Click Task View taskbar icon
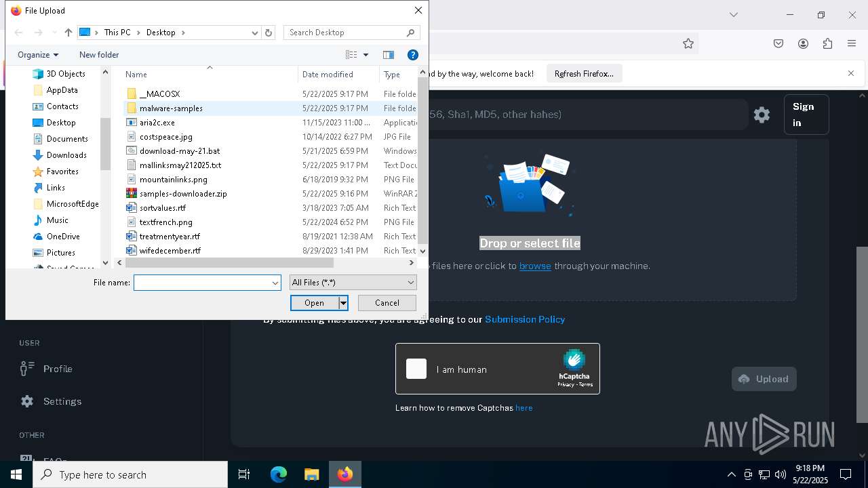Image resolution: width=868 pixels, height=488 pixels. [x=244, y=474]
